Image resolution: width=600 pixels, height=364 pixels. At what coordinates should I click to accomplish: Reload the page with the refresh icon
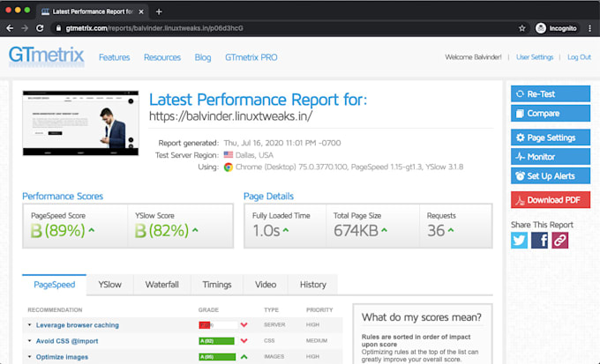pyautogui.click(x=40, y=28)
